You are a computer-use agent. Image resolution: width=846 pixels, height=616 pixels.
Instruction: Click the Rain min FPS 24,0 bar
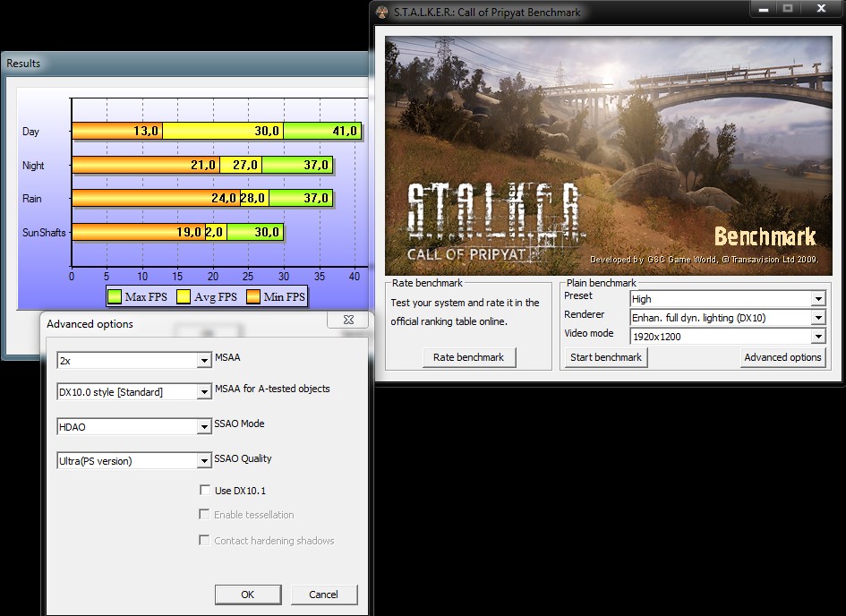tap(156, 199)
